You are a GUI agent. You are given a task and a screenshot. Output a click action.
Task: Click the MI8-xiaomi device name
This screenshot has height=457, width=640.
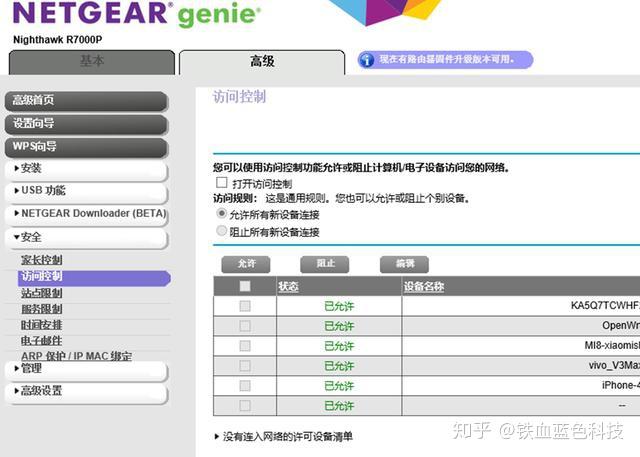pyautogui.click(x=612, y=345)
